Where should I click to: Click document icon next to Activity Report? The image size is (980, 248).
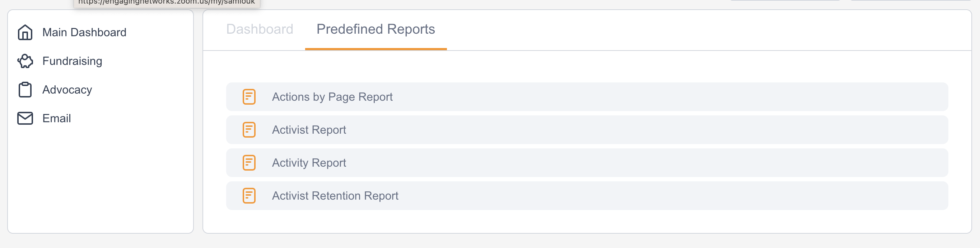point(249,163)
